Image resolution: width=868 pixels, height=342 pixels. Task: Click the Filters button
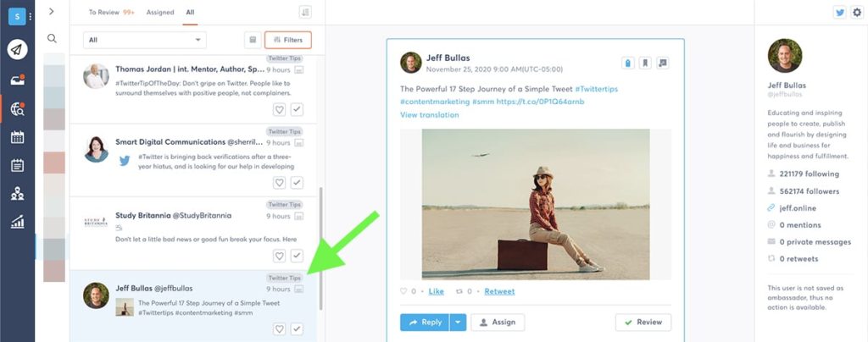click(288, 40)
